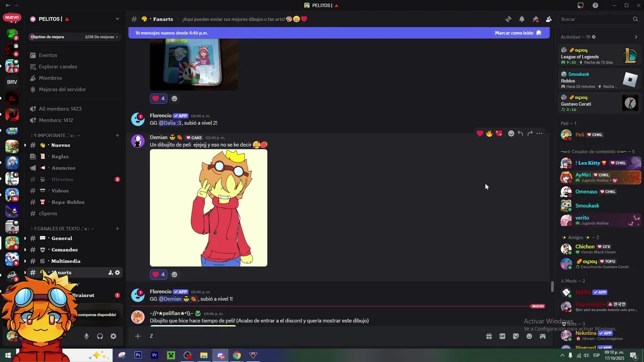
Task: Select the Reglas channel
Action: click(x=74, y=156)
